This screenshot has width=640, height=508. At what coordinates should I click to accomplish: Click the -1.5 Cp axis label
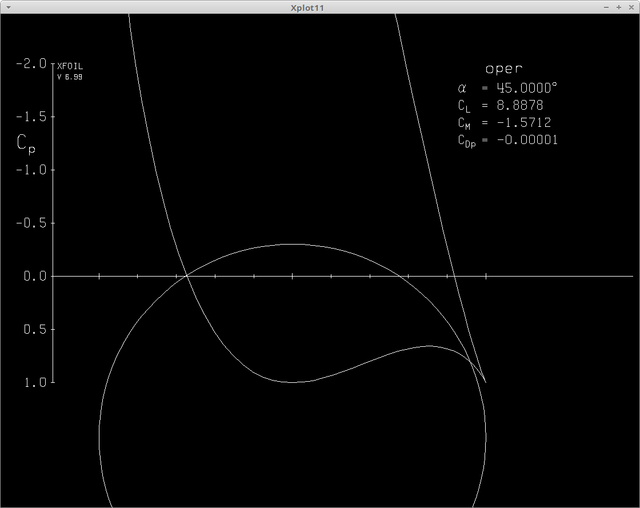coord(31,117)
